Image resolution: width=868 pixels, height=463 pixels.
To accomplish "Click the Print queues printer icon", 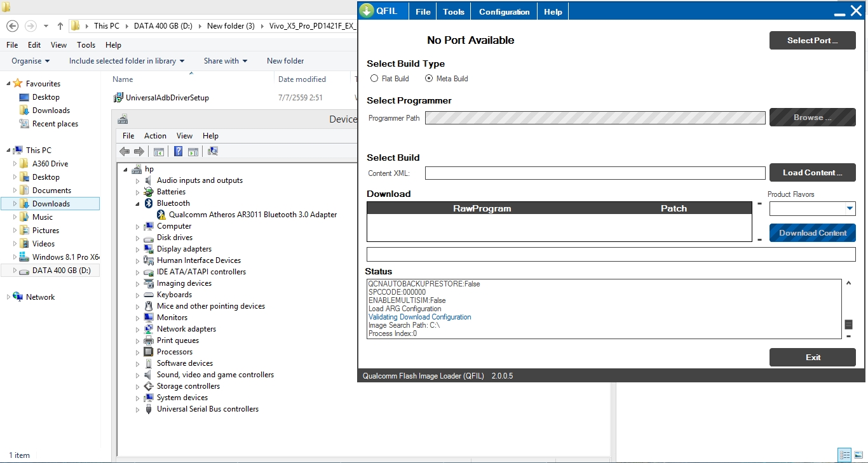I will click(149, 340).
